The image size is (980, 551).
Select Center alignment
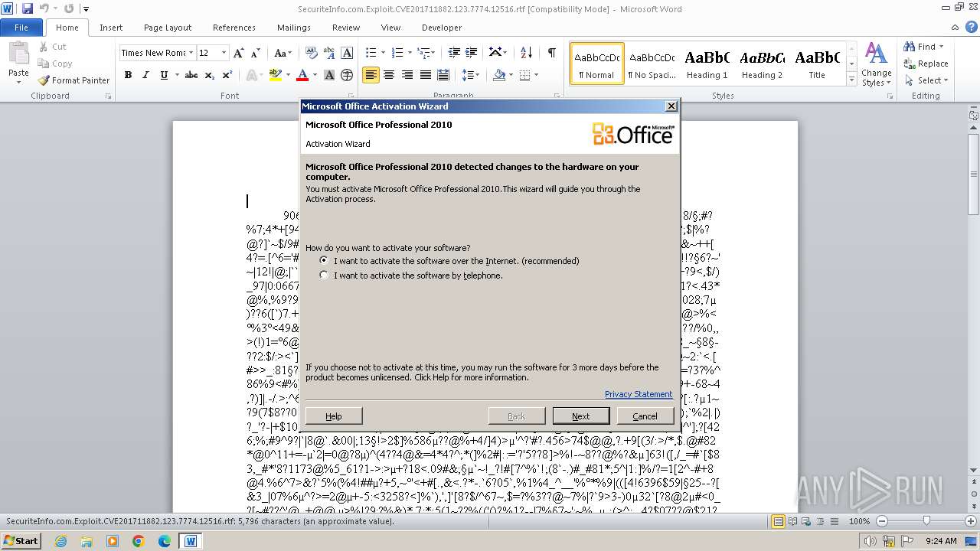(389, 75)
